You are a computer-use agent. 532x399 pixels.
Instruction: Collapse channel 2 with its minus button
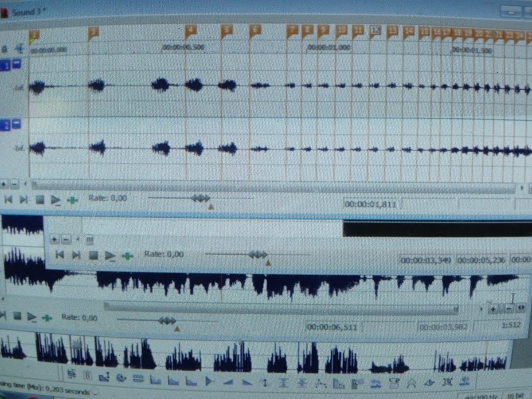click(x=16, y=124)
